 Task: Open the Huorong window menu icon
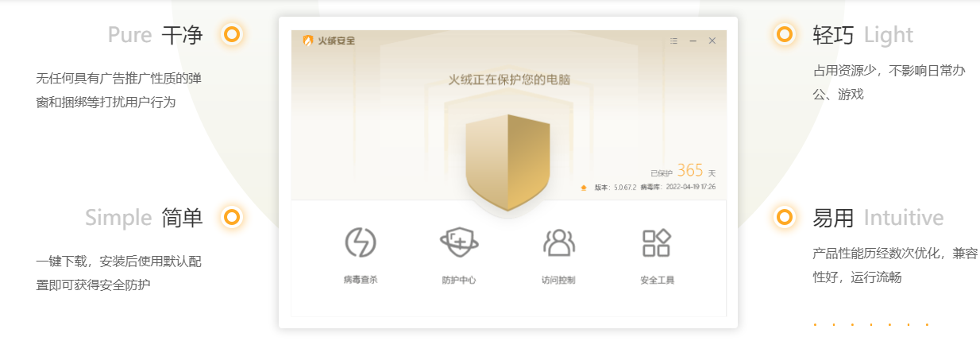click(673, 41)
